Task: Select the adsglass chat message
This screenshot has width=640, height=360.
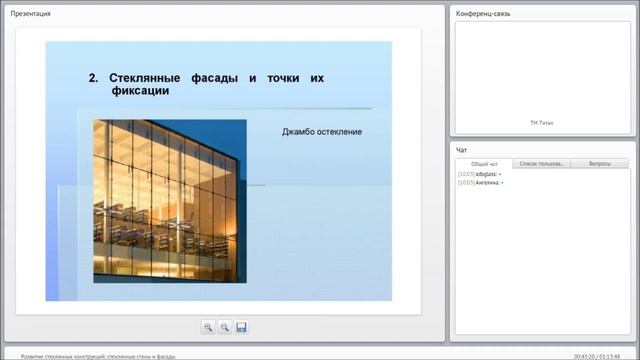Action: coord(479,174)
